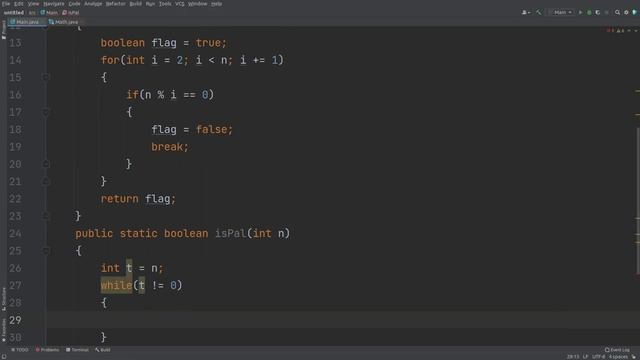The width and height of the screenshot is (640, 360).
Task: Place cursor on empty line 29
Action: [x=343, y=320]
